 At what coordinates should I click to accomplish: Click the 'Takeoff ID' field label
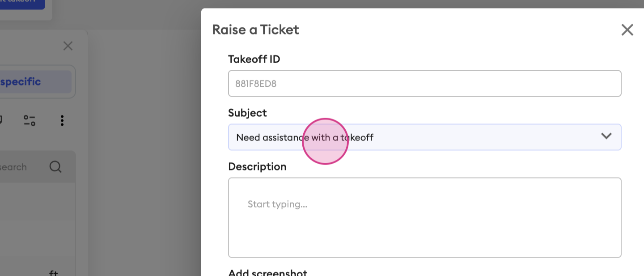click(x=254, y=59)
